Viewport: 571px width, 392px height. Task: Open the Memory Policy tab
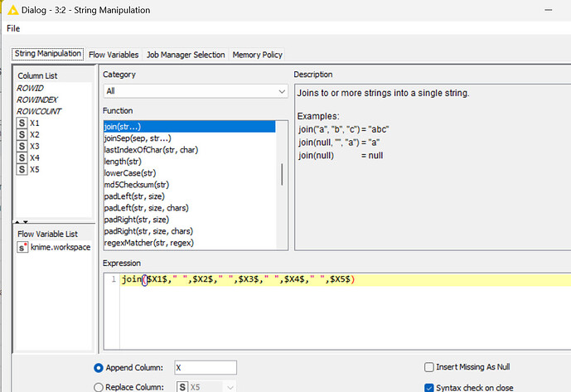click(x=258, y=55)
